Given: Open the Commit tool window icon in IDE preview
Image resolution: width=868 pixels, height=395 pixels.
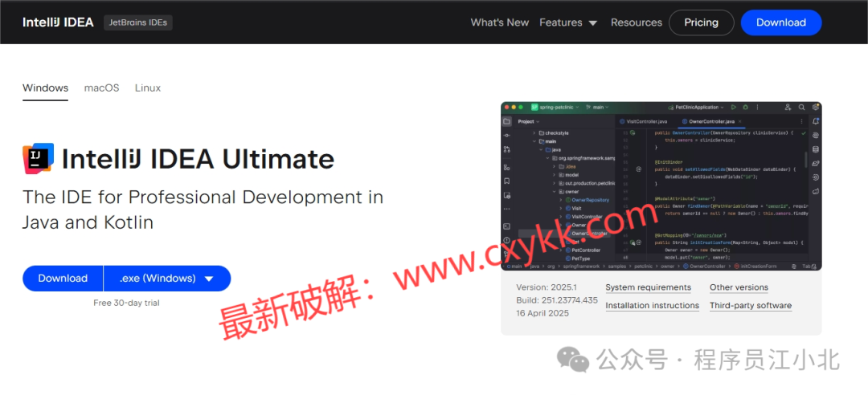Looking at the screenshot, I should click(x=506, y=136).
